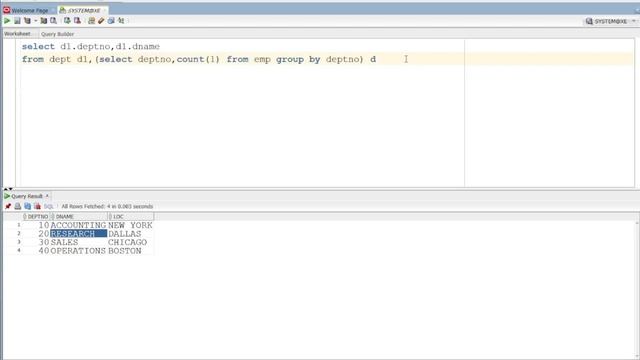The image size is (640, 360).
Task: Click the editor line-number gutter
Action: click(x=9, y=113)
